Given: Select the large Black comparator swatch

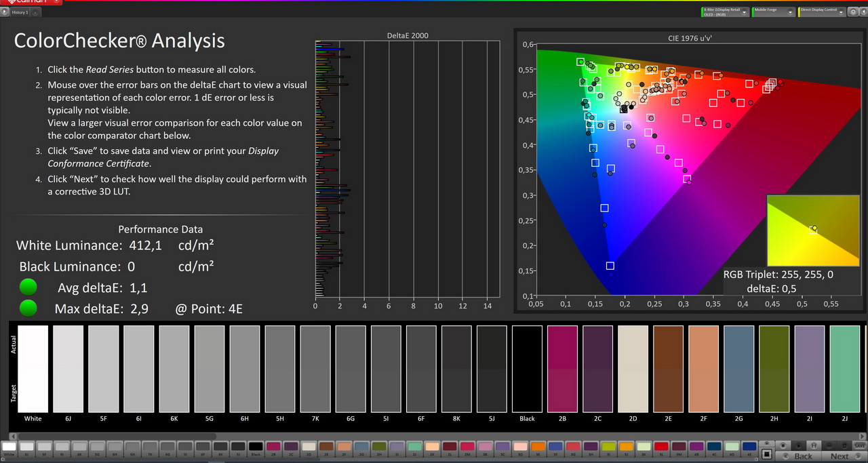Looking at the screenshot, I should 527,368.
